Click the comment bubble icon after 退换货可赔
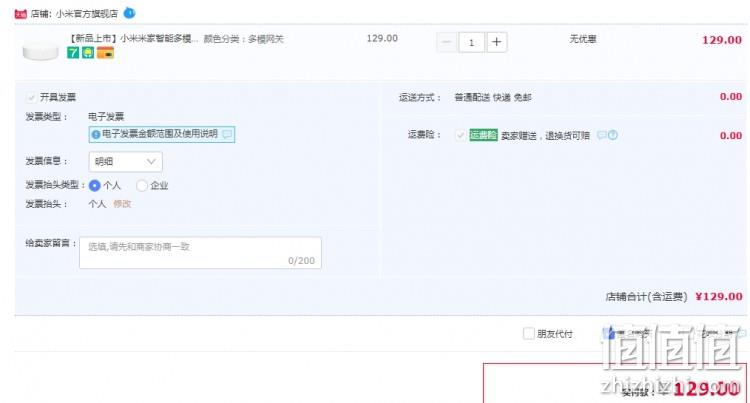This screenshot has height=403, width=750. click(601, 135)
